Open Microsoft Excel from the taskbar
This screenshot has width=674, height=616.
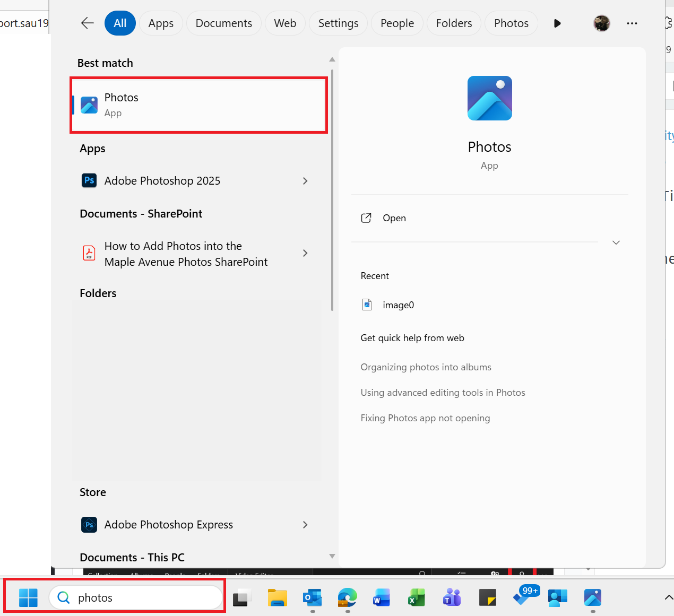point(417,598)
